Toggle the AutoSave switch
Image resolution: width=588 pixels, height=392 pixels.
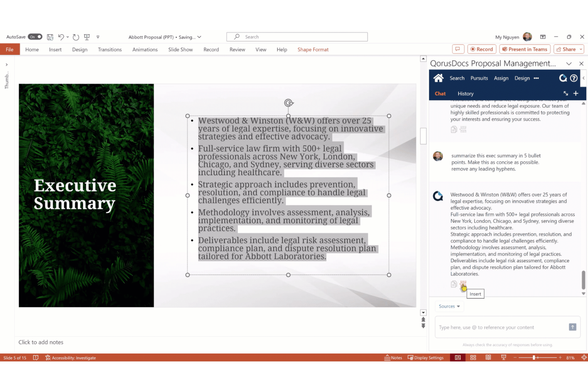tap(35, 37)
